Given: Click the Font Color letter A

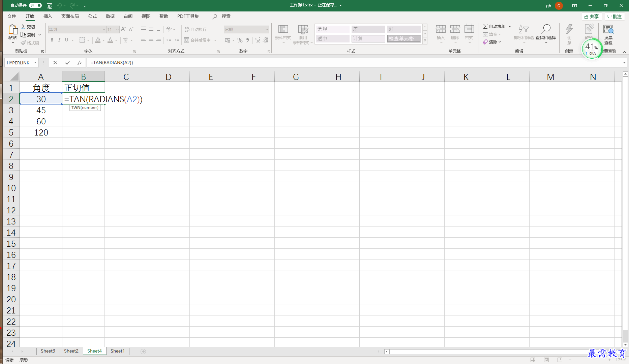Looking at the screenshot, I should click(x=110, y=40).
